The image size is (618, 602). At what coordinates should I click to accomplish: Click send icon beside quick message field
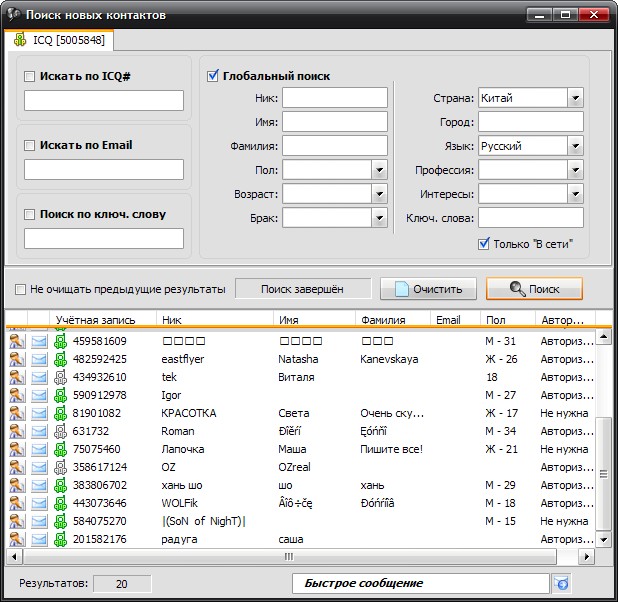(562, 583)
